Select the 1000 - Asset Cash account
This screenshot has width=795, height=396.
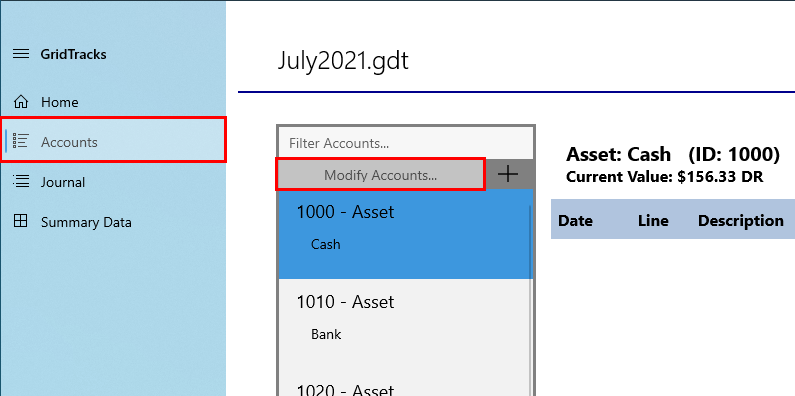[x=406, y=234]
